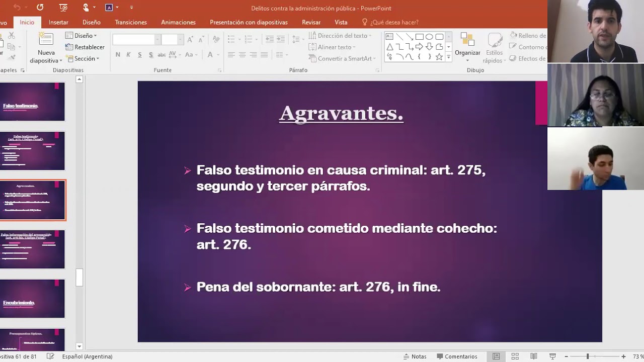This screenshot has width=644, height=362.
Task: Toggle touch/mouse mode icon in quick access toolbar
Action: point(86,8)
